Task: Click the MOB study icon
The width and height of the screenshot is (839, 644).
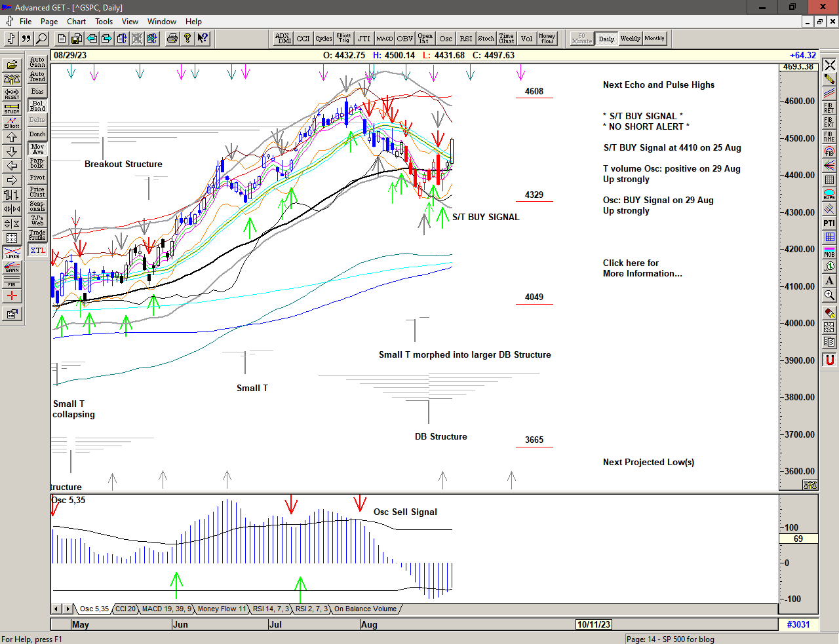Action: point(829,252)
